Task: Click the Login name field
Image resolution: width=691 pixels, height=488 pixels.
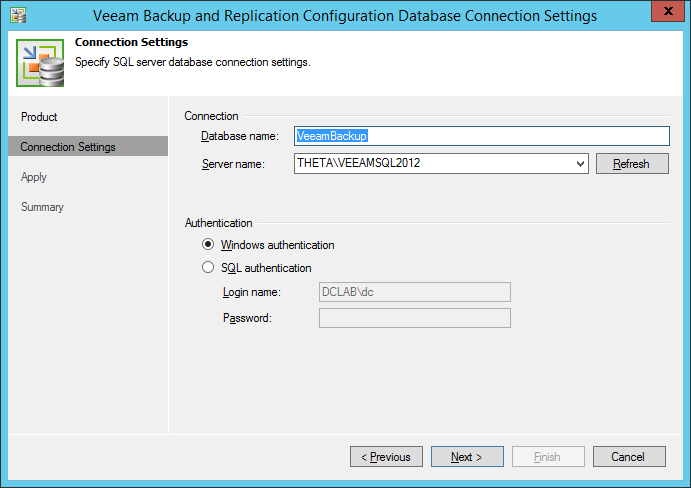Action: point(415,292)
